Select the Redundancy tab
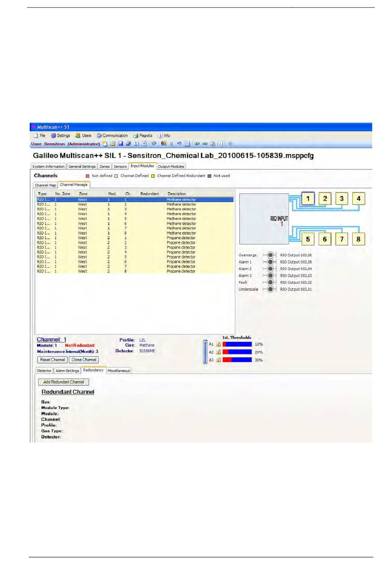Image resolution: width=392 pixels, height=573 pixels. pyautogui.click(x=93, y=370)
